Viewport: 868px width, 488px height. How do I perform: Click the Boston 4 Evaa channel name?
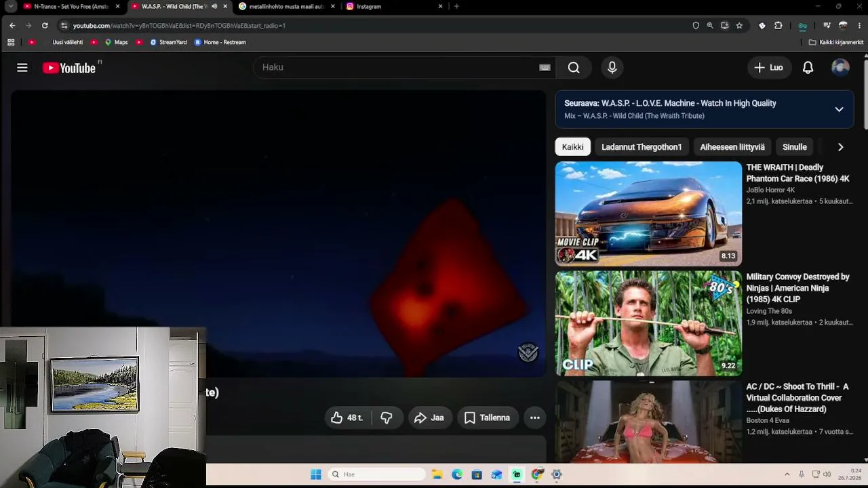[768, 421]
